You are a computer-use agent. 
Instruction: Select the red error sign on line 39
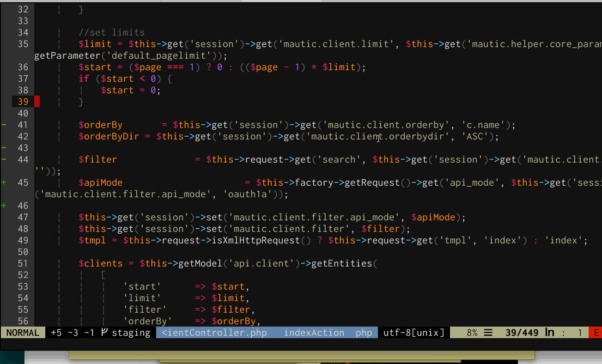tap(37, 101)
